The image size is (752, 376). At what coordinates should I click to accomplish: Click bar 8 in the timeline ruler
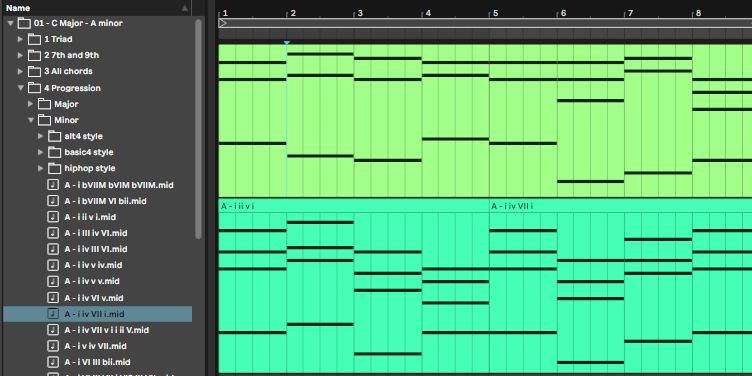coord(698,13)
